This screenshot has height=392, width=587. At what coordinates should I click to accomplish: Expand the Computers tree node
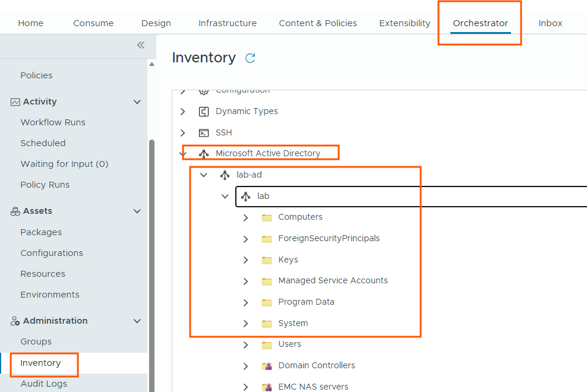[x=245, y=218]
